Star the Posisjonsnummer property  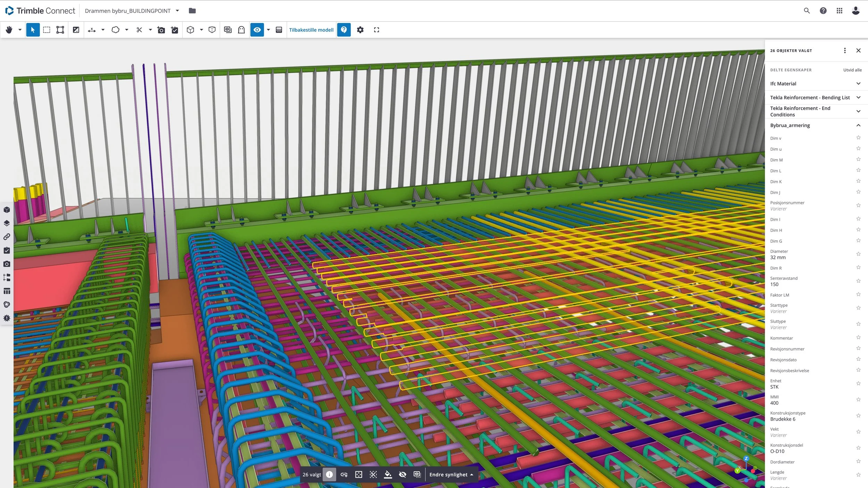[x=858, y=205]
